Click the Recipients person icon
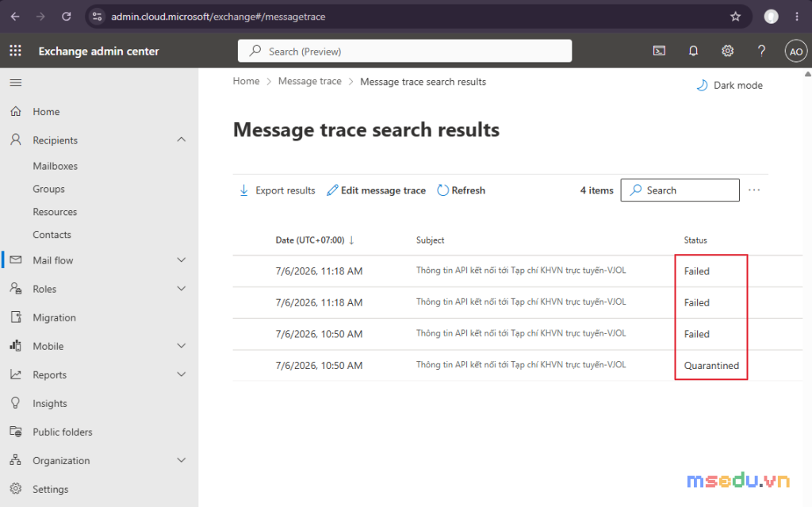This screenshot has width=812, height=507. (16, 140)
